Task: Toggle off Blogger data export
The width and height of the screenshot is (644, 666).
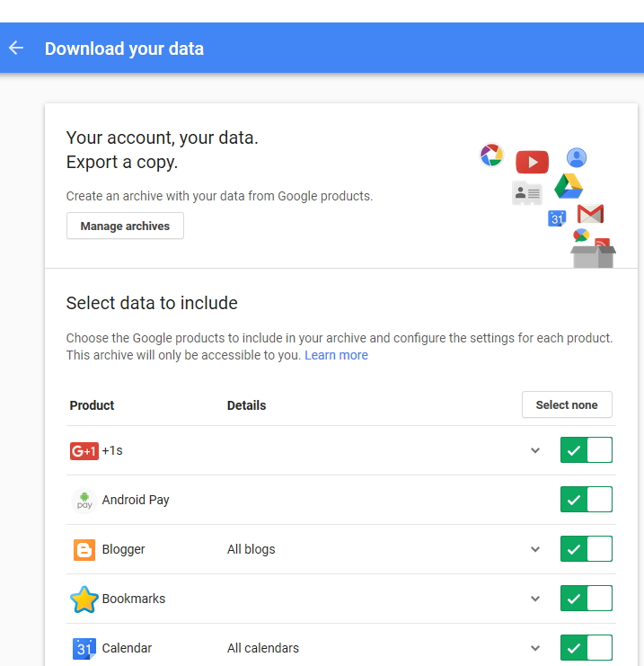Action: [587, 549]
